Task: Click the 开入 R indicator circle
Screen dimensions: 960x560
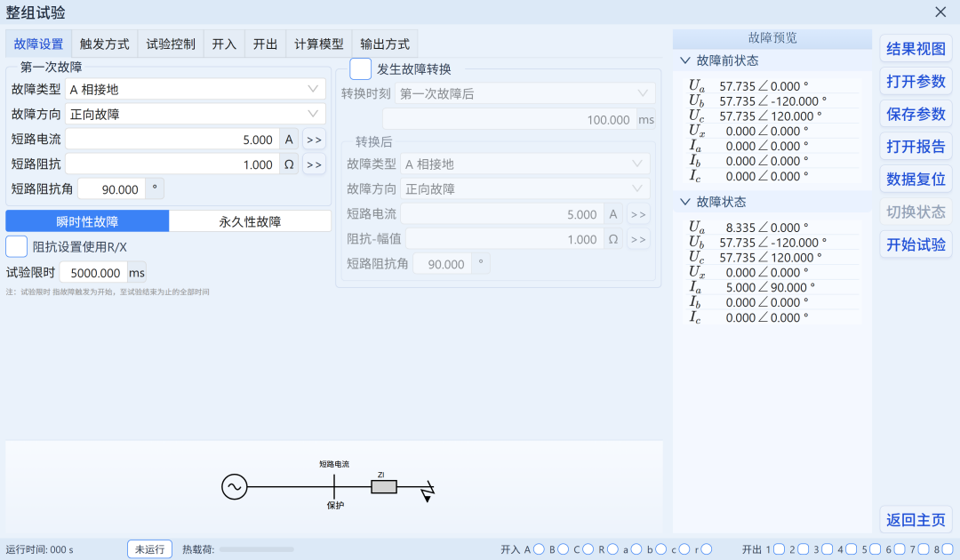Action: click(x=612, y=549)
